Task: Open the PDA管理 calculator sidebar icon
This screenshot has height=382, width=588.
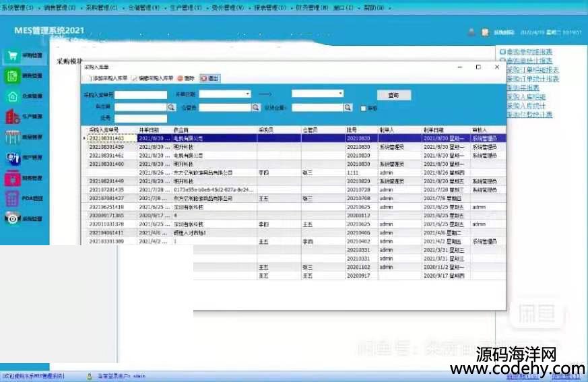Action: (12, 199)
